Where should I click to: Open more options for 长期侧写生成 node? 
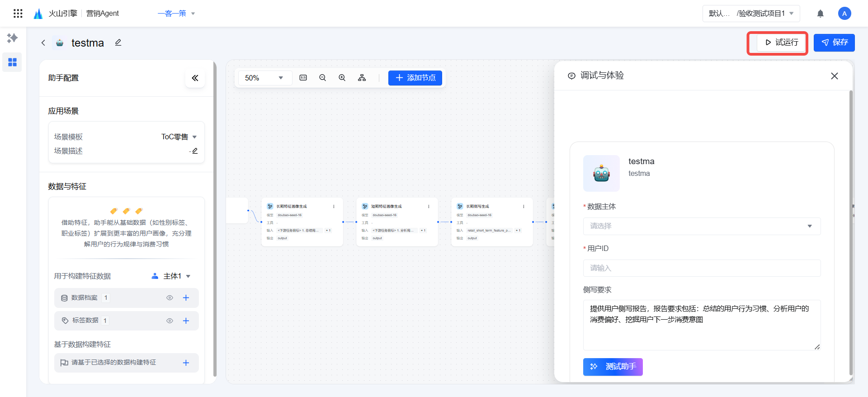click(x=524, y=207)
